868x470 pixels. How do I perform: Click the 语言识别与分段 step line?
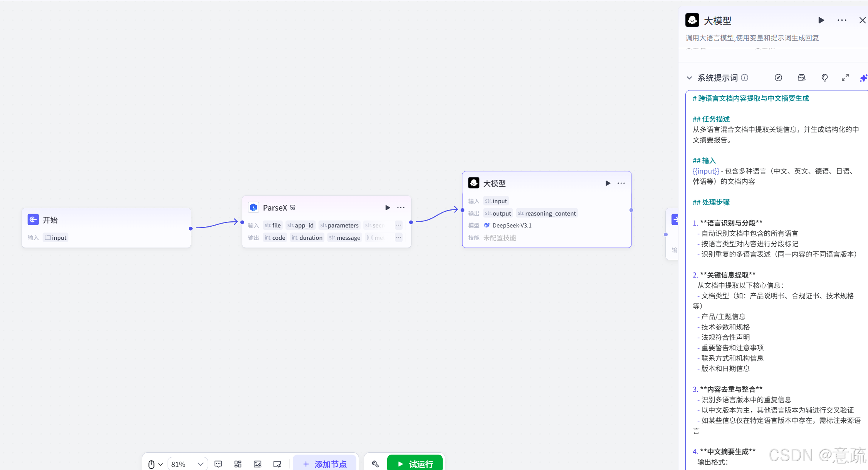tap(728, 223)
